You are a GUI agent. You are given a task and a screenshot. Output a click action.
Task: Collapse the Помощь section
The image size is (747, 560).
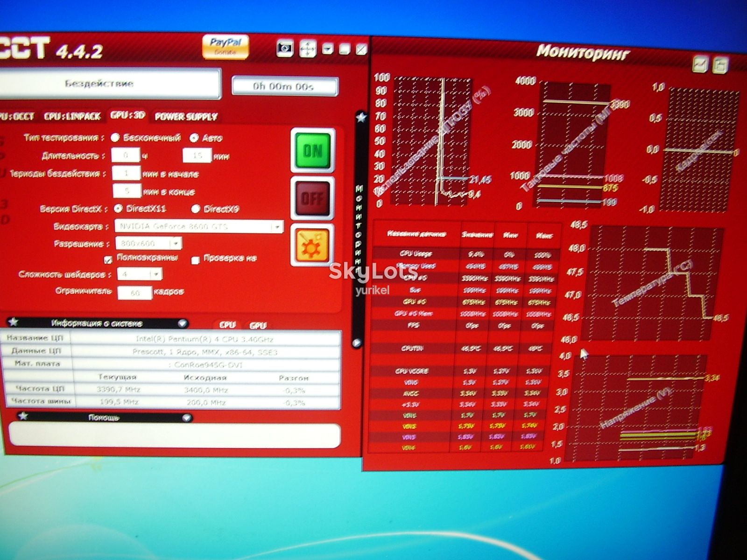pyautogui.click(x=187, y=418)
